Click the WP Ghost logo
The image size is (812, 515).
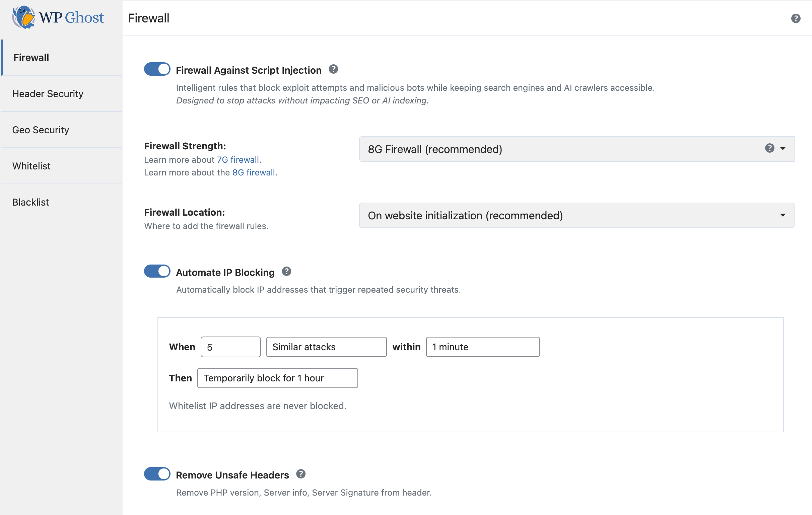click(58, 17)
